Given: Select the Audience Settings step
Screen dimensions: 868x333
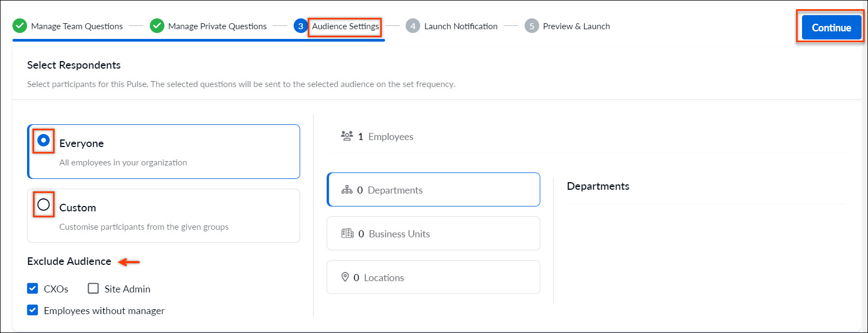Looking at the screenshot, I should point(345,26).
